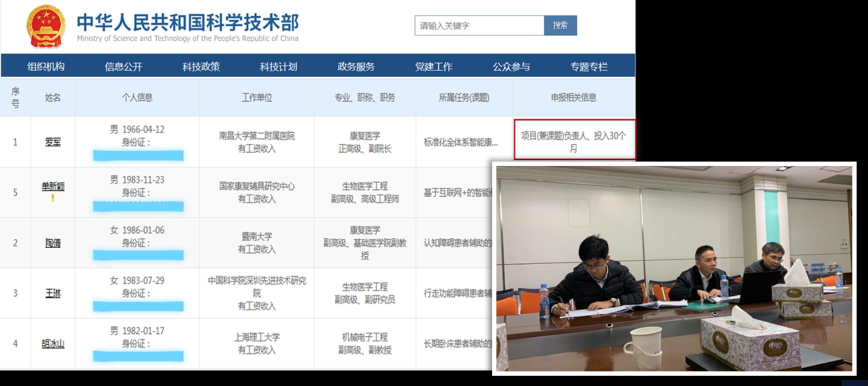This screenshot has height=386, width=868.
Task: Click the meeting room photo
Action: tap(673, 268)
